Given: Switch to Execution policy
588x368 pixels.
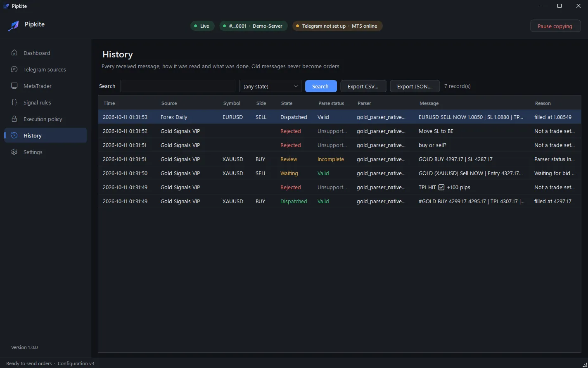Looking at the screenshot, I should click(x=45, y=119).
